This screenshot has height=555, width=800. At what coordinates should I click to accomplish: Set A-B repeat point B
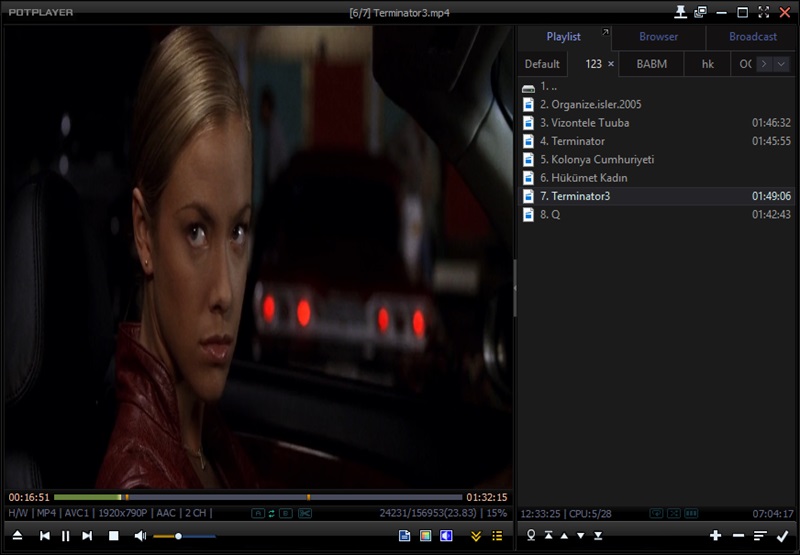[286, 513]
